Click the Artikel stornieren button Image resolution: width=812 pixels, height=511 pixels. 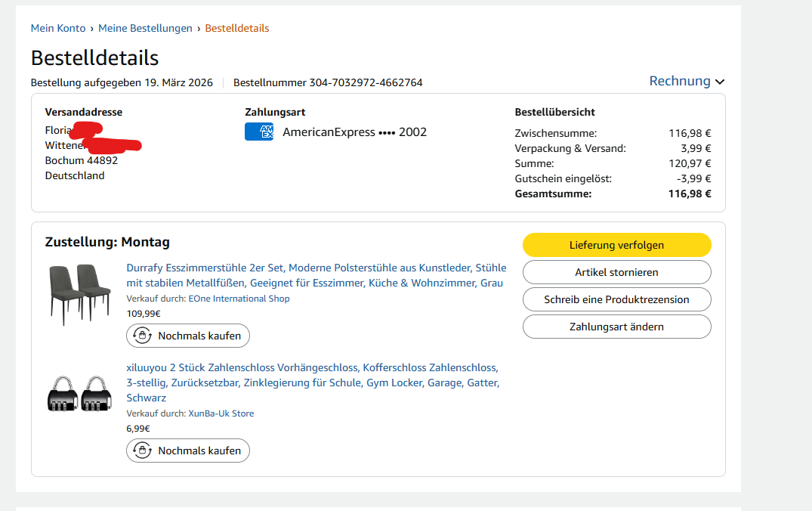(616, 272)
